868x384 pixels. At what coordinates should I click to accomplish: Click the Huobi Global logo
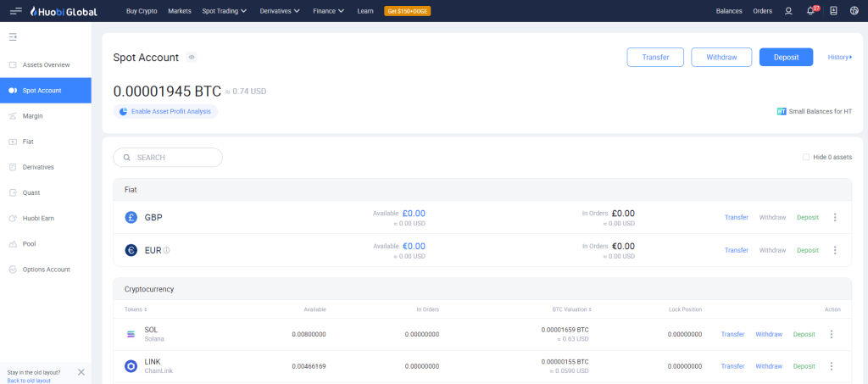tap(64, 11)
